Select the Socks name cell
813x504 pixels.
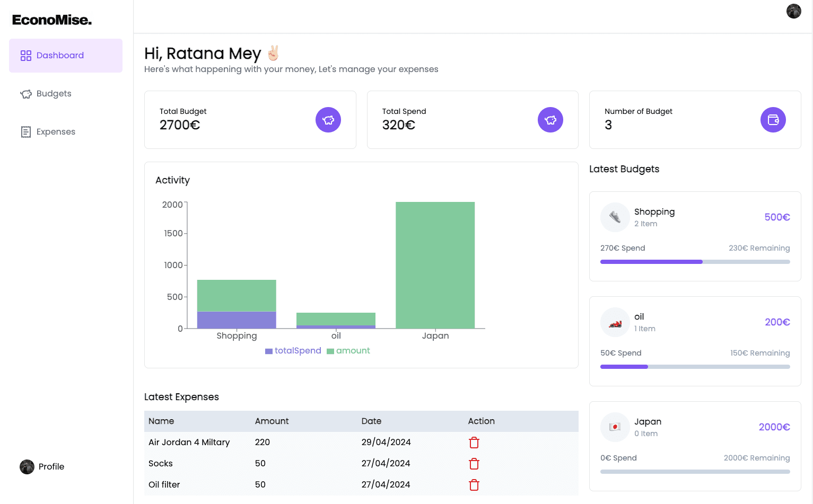[x=161, y=464]
